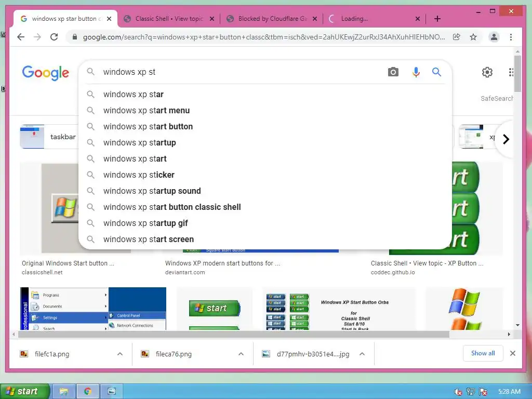
Task: Choose suggestion "windows xp start"
Action: pos(265,159)
